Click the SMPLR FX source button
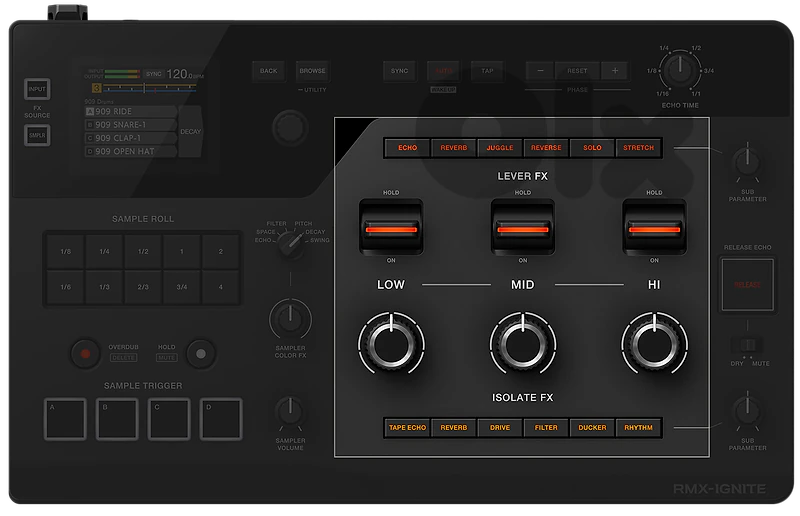 [x=37, y=135]
